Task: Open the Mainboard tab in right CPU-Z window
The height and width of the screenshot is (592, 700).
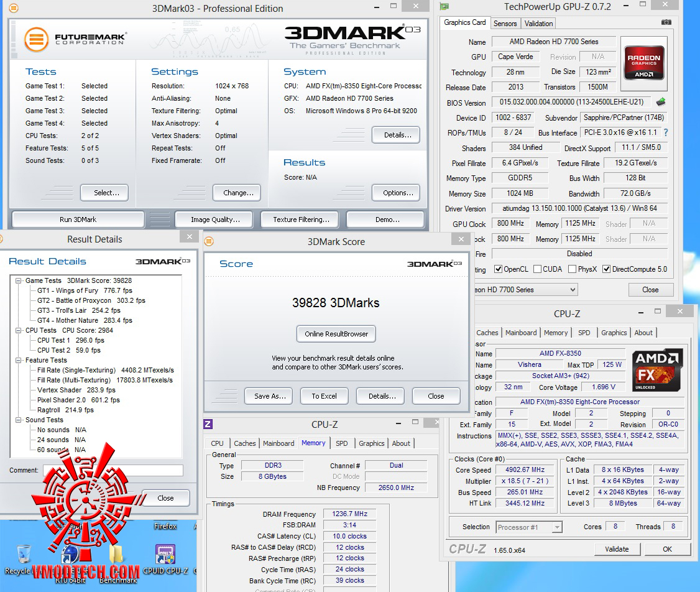Action: pos(521,333)
